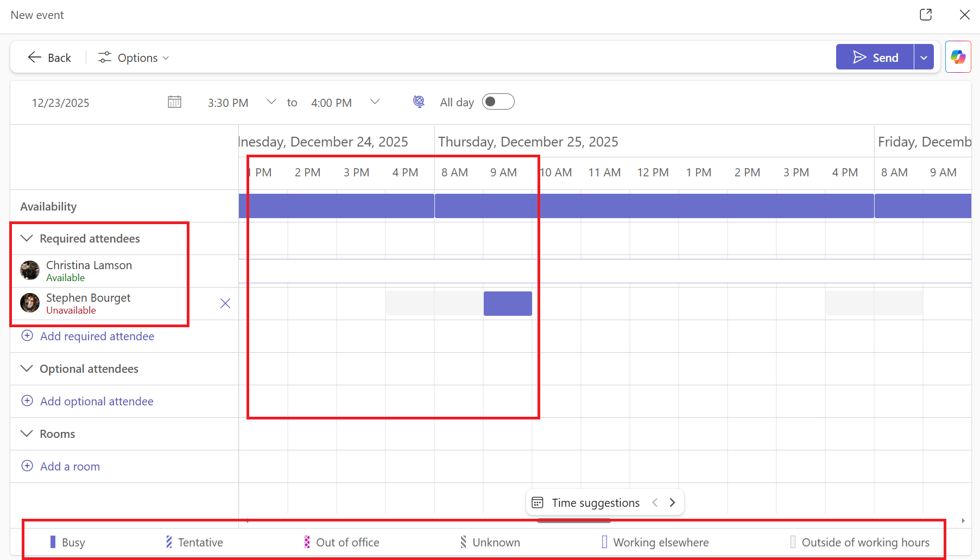Collapse the Optional attendees section
The image size is (980, 560).
27,369
